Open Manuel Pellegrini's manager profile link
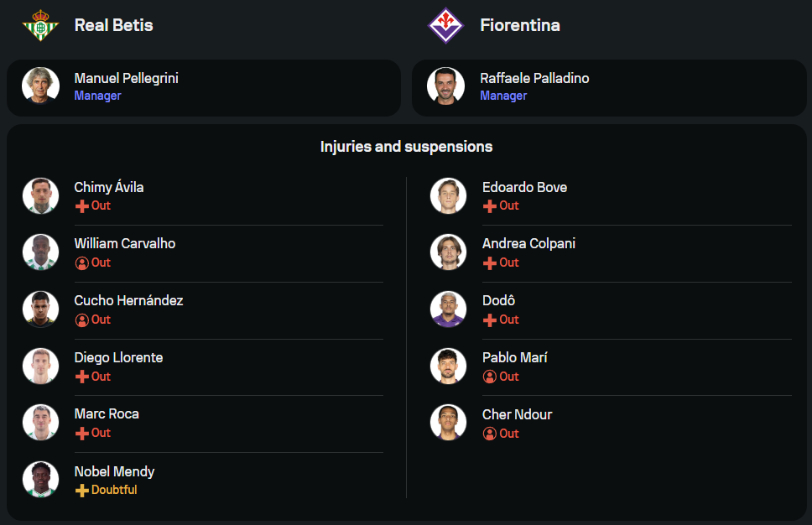This screenshot has height=525, width=812. point(126,78)
